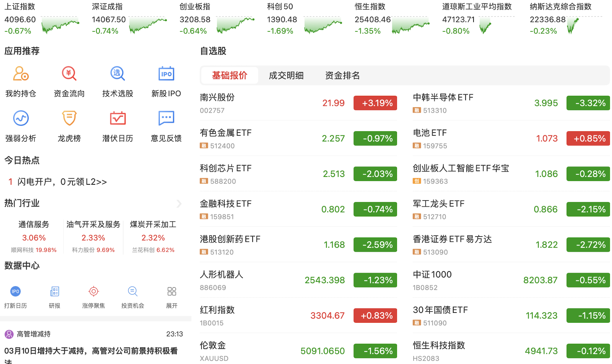Open the 通信服务 industry entry

point(34,225)
